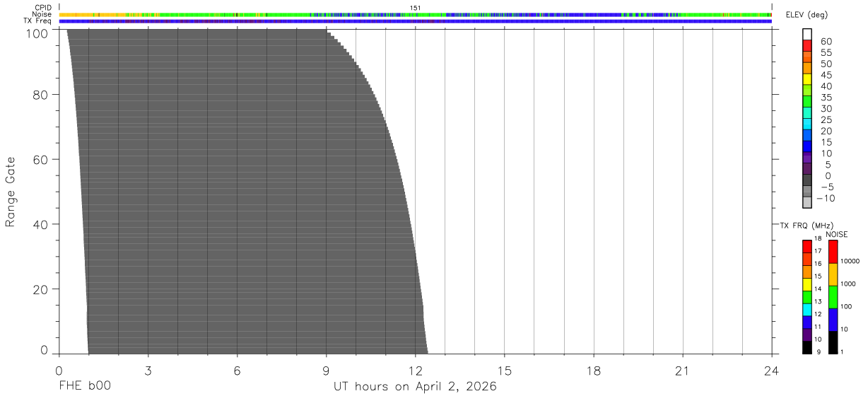Viewport: 868px width, 401px height.
Task: Click the 6 tick on the UT hours axis
Action: coord(237,371)
